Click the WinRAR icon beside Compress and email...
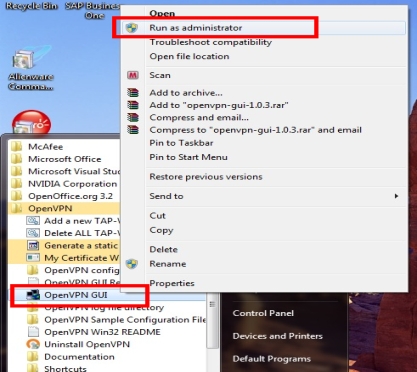417x372 pixels. (133, 117)
